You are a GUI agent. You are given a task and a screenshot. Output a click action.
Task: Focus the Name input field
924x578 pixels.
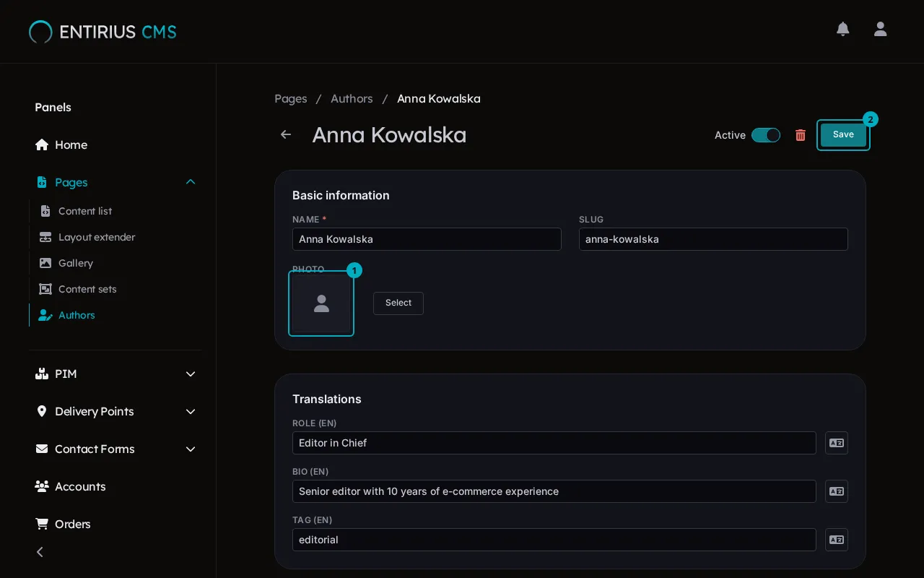point(427,239)
